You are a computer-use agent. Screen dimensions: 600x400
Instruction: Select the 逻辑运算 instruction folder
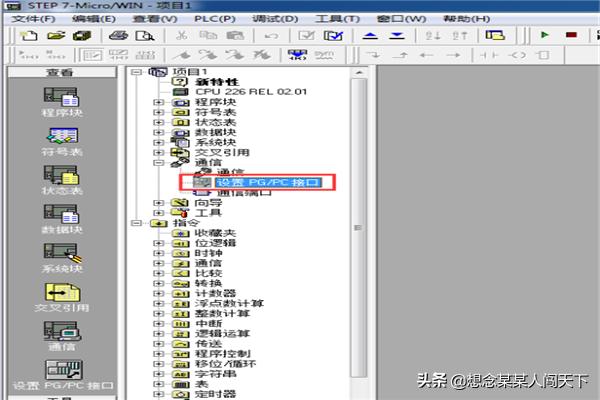click(x=222, y=333)
